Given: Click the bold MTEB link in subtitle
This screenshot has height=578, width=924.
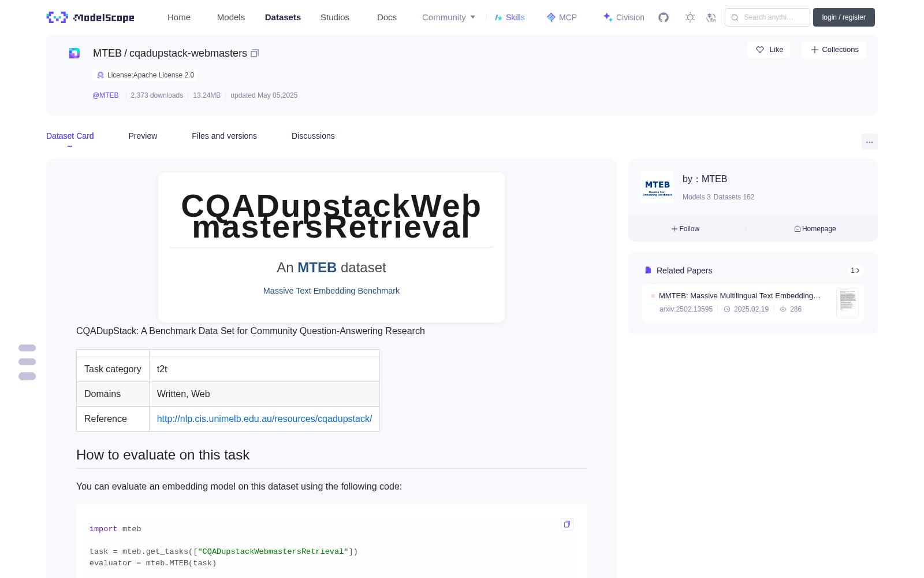Looking at the screenshot, I should tap(317, 268).
